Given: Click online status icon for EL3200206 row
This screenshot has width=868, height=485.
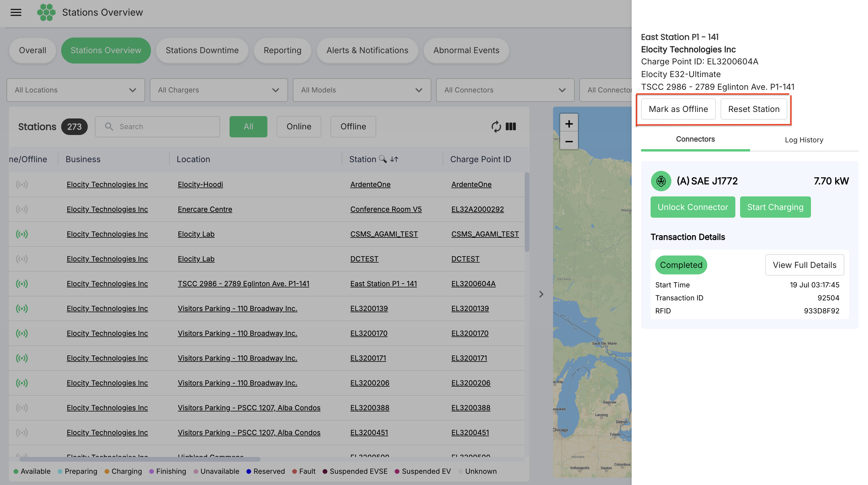Looking at the screenshot, I should (22, 383).
